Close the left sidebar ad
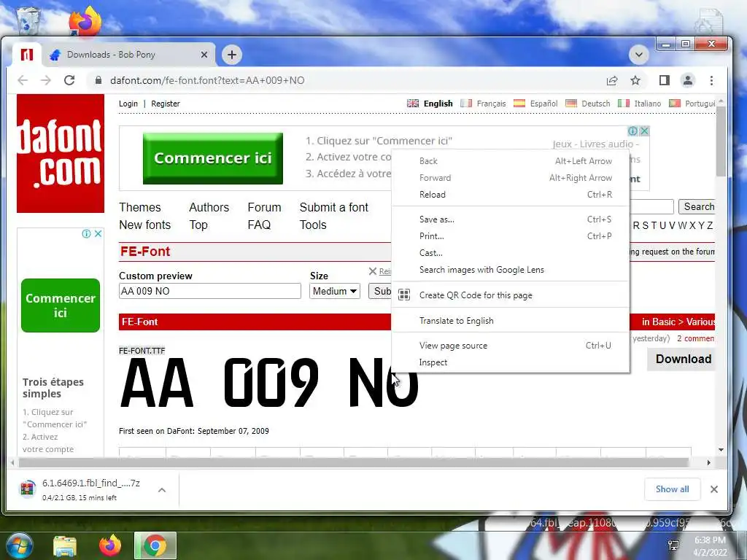This screenshot has height=560, width=747. click(x=98, y=233)
